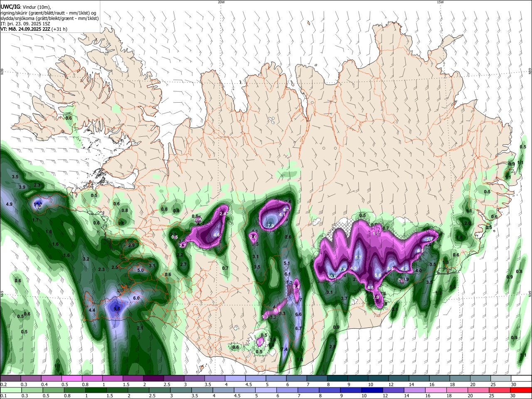Click the snow legend swatch between 4 and 4.5
532x399 pixels.
click(x=235, y=379)
